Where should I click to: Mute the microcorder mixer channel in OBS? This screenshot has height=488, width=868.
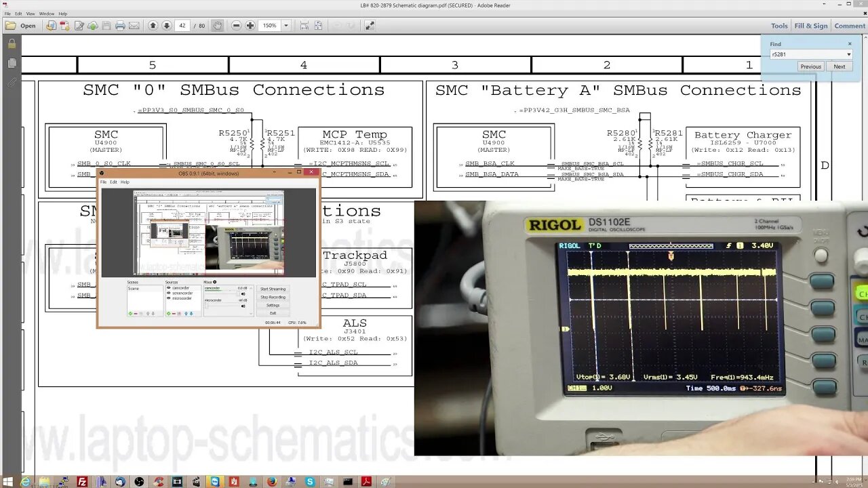[x=243, y=306]
